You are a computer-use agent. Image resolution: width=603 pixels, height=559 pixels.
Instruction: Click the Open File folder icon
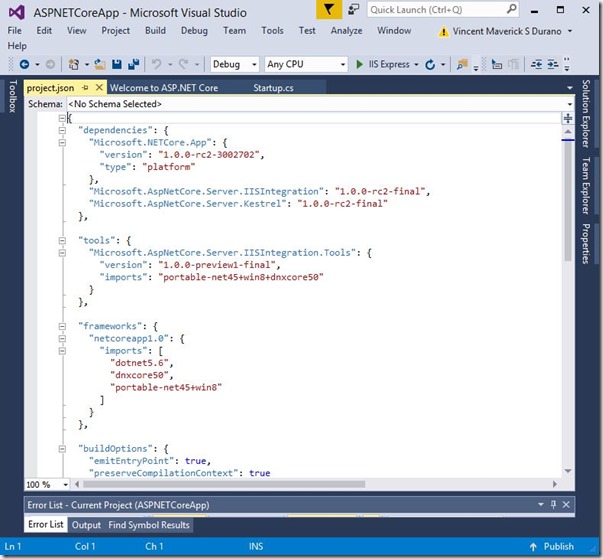(100, 64)
